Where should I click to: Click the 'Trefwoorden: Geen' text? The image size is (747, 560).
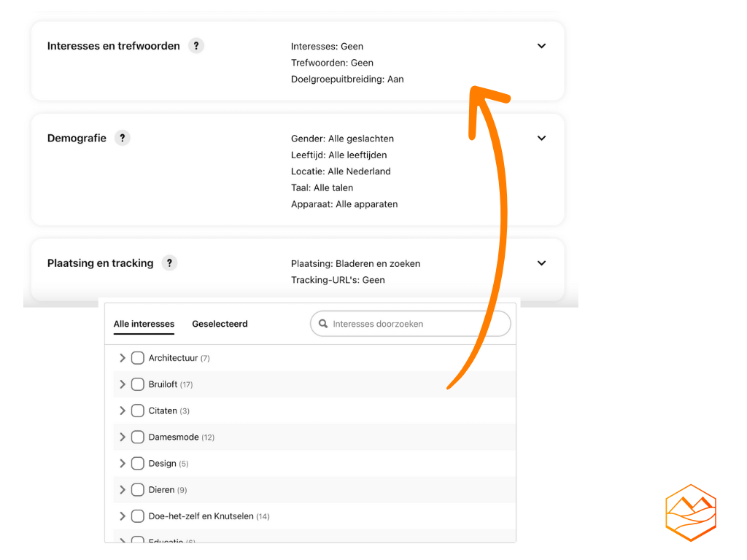(x=332, y=63)
